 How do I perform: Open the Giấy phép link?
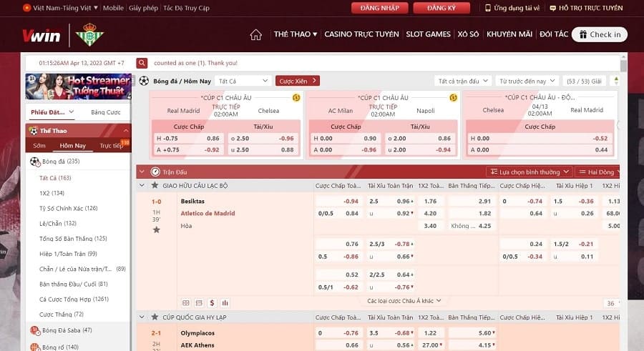coord(143,8)
